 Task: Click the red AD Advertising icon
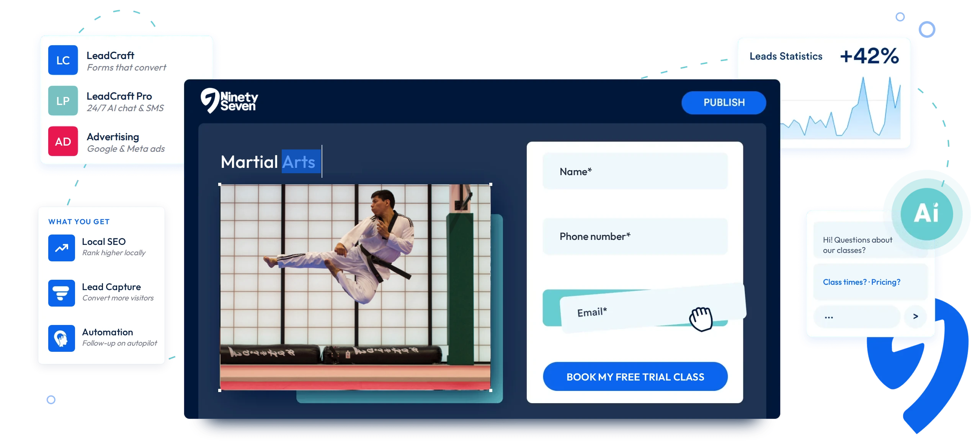pyautogui.click(x=63, y=141)
